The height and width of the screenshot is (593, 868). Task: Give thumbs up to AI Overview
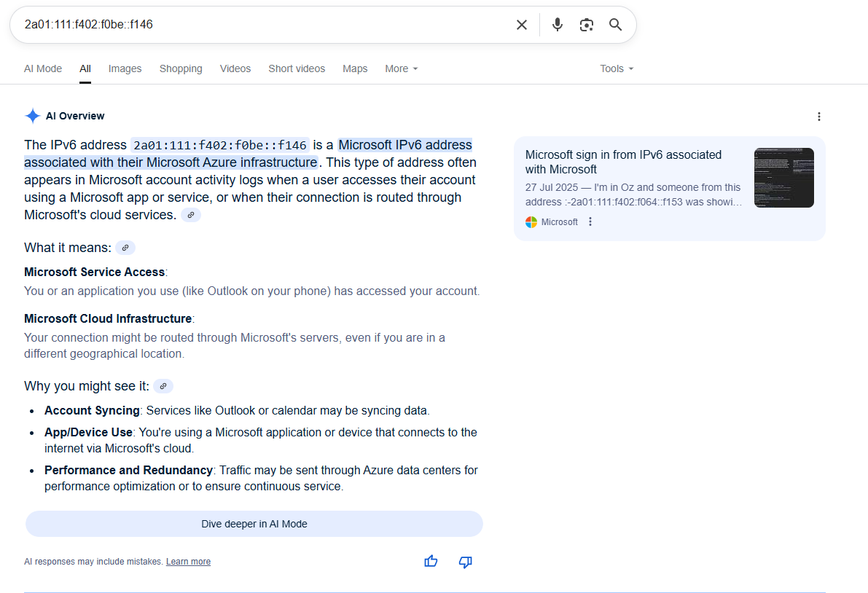point(431,562)
